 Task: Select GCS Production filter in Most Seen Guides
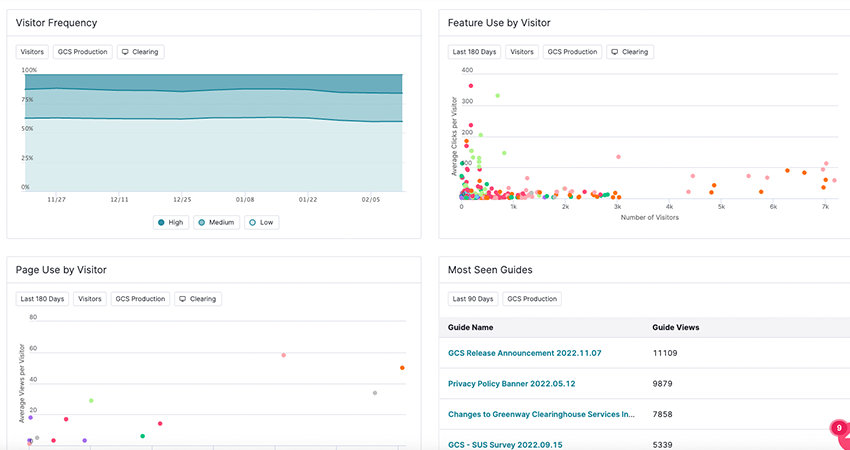point(532,299)
